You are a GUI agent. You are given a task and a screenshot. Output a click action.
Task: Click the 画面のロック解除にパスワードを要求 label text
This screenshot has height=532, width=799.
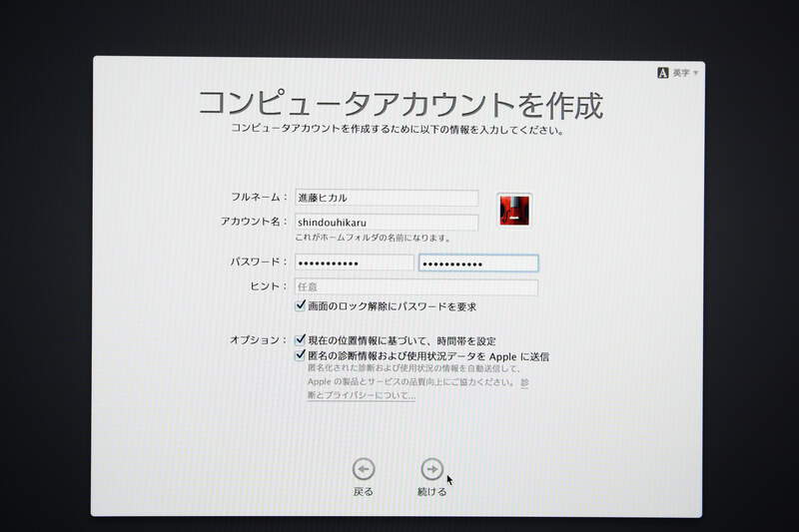click(x=392, y=306)
